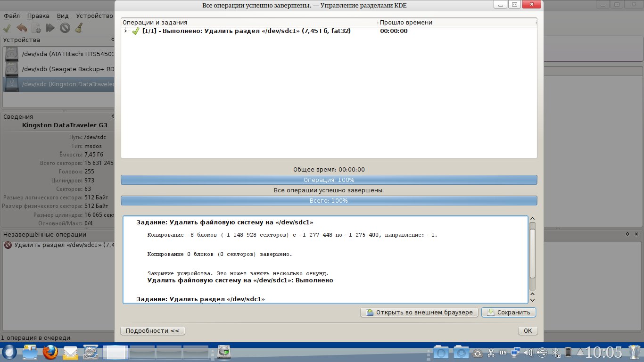The image size is (644, 362).
Task: Open the clipboard scissors tray icon
Action: click(x=491, y=353)
